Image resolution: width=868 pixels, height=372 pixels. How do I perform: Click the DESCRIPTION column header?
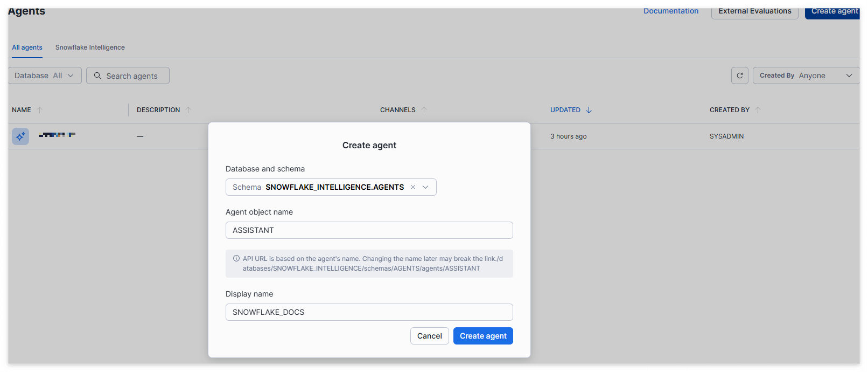(x=158, y=110)
